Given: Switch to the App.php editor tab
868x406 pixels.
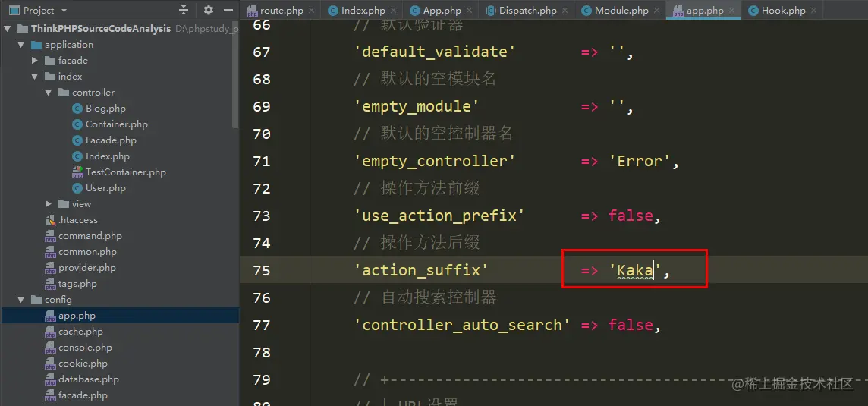Looking at the screenshot, I should (x=442, y=11).
